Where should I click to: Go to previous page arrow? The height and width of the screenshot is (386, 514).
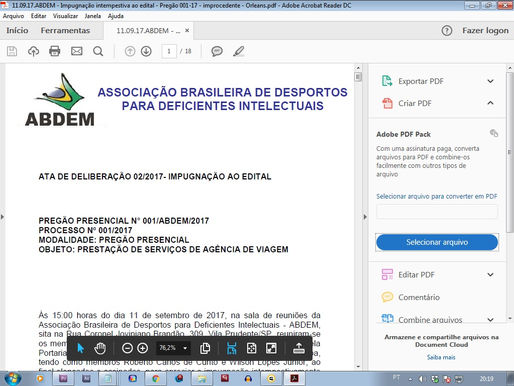(130, 51)
